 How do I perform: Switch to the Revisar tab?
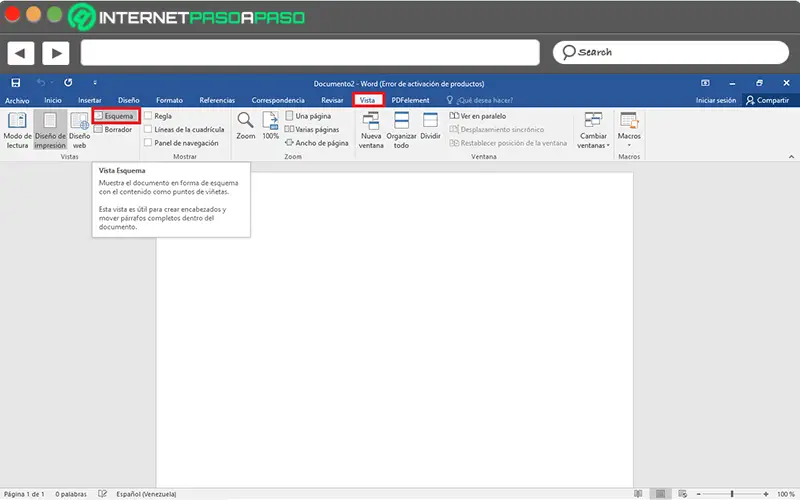pyautogui.click(x=332, y=101)
